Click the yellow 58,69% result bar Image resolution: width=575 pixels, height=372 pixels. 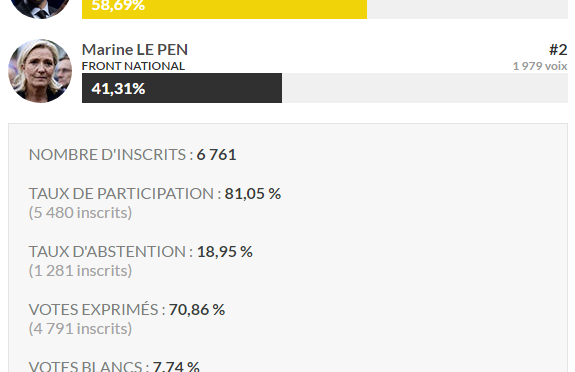click(224, 9)
